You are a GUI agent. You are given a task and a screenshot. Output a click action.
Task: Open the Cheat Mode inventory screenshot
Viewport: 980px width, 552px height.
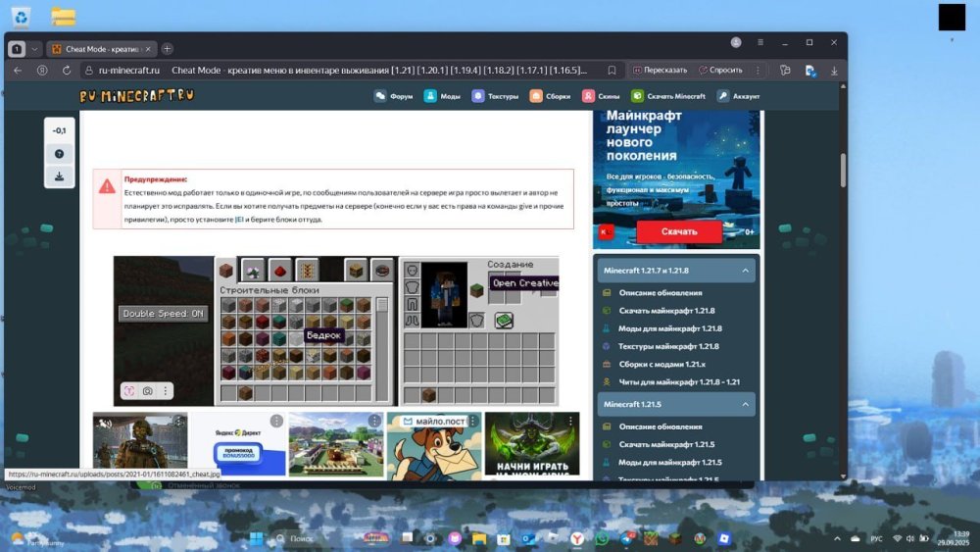(336, 330)
